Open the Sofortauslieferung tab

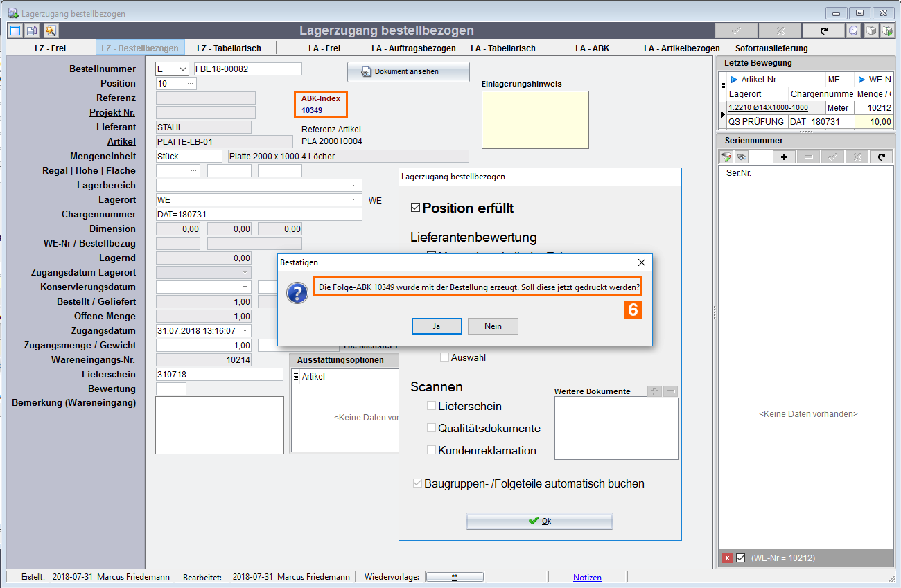[771, 48]
